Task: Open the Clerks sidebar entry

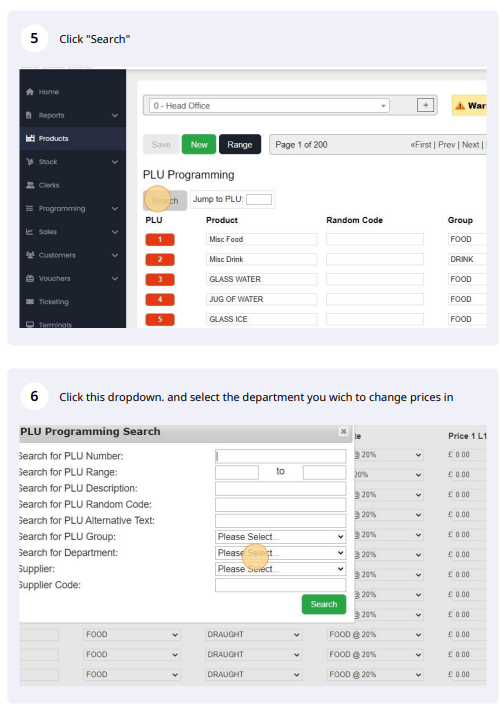Action: pyautogui.click(x=43, y=185)
